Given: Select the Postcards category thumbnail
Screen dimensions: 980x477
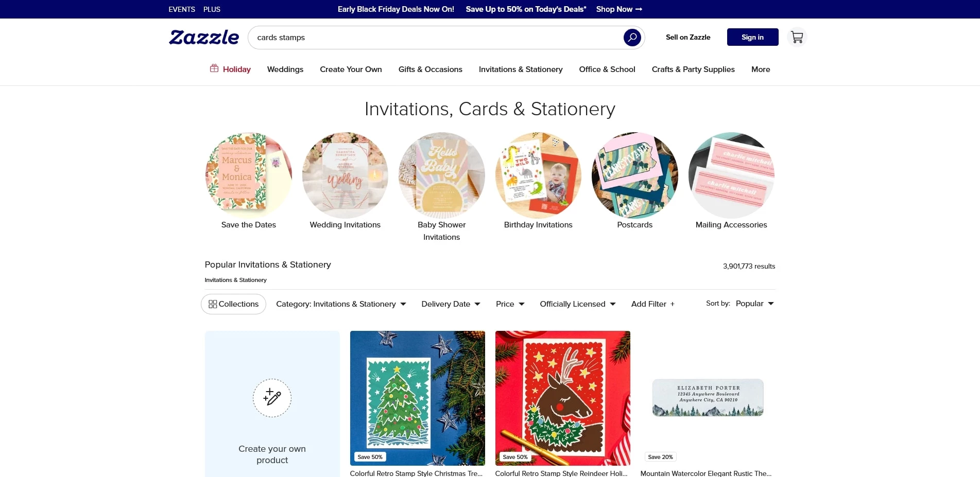Looking at the screenshot, I should 634,175.
